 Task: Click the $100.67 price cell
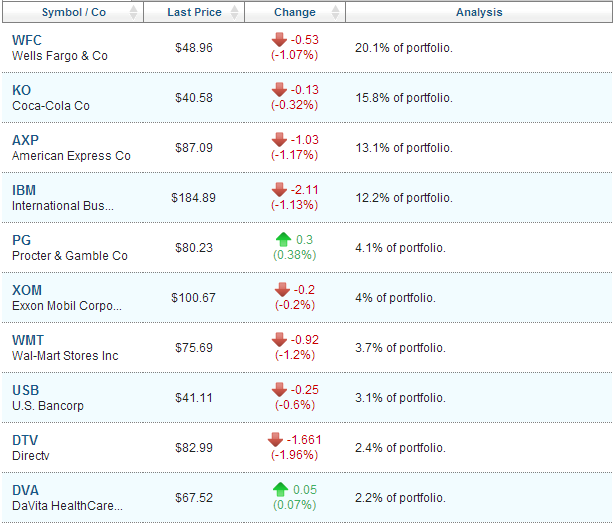tap(193, 298)
